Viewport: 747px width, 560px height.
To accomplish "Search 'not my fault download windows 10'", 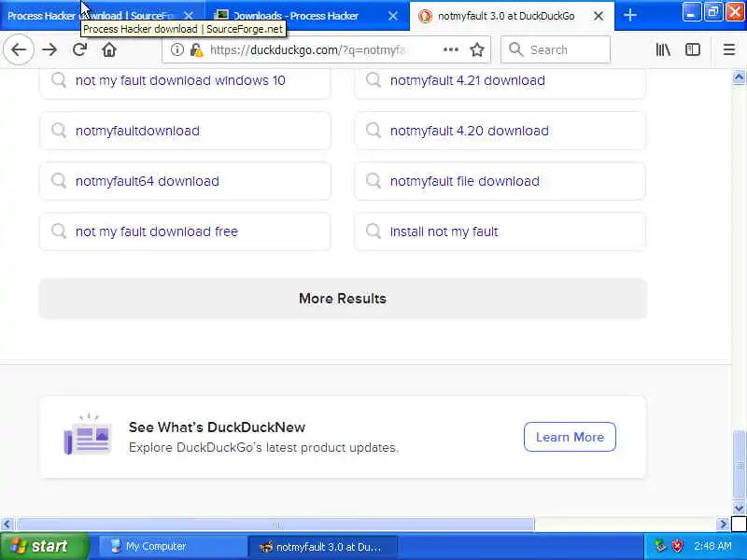I will 185,80.
